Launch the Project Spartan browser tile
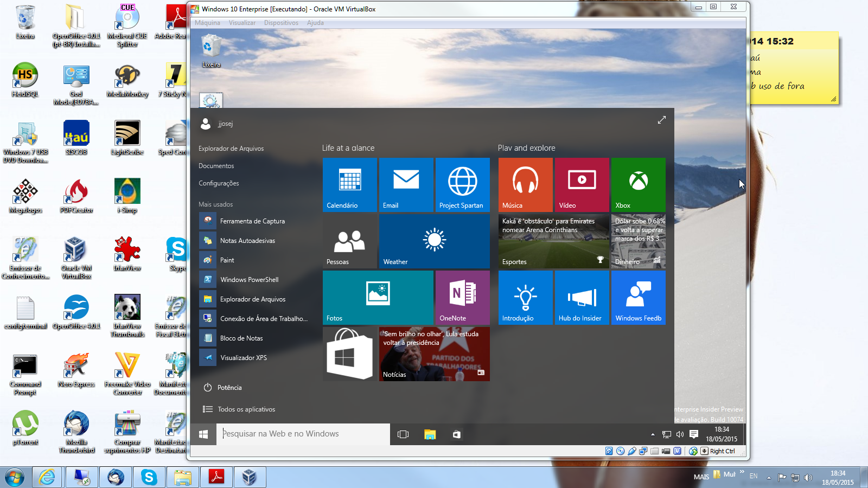The width and height of the screenshot is (868, 488). [x=462, y=184]
